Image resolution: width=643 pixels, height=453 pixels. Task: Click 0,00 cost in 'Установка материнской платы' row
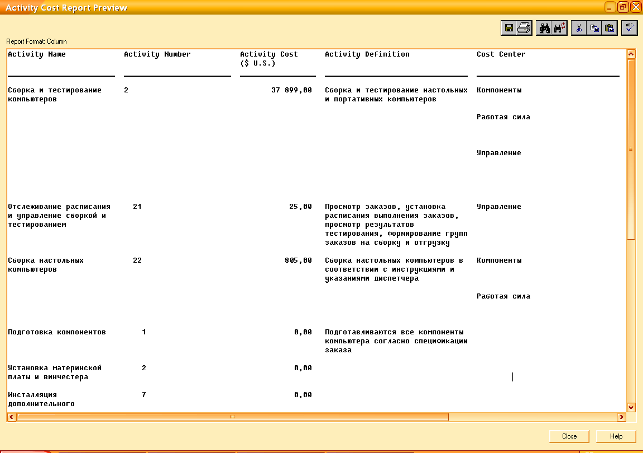click(303, 368)
